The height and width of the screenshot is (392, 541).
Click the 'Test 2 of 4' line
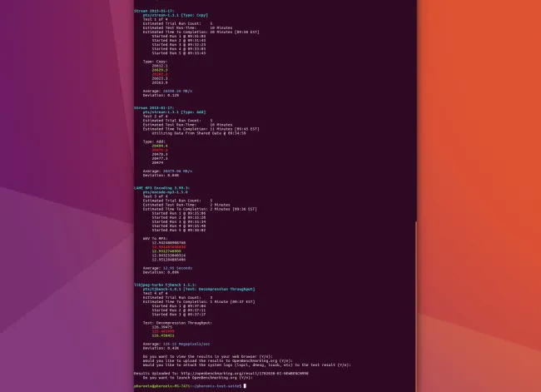[x=156, y=117]
